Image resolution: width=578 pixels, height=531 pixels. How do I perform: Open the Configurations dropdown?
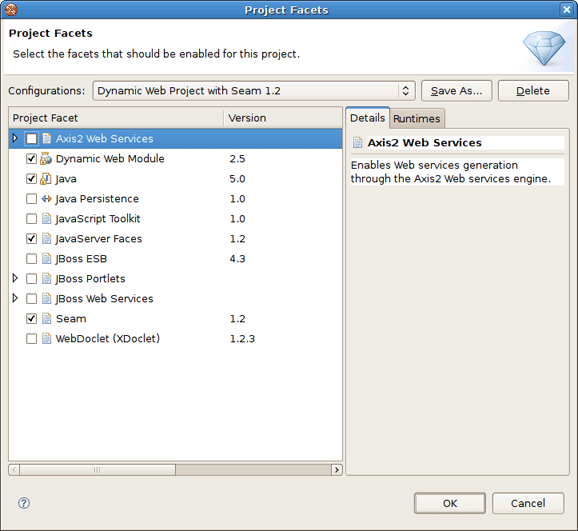point(254,91)
